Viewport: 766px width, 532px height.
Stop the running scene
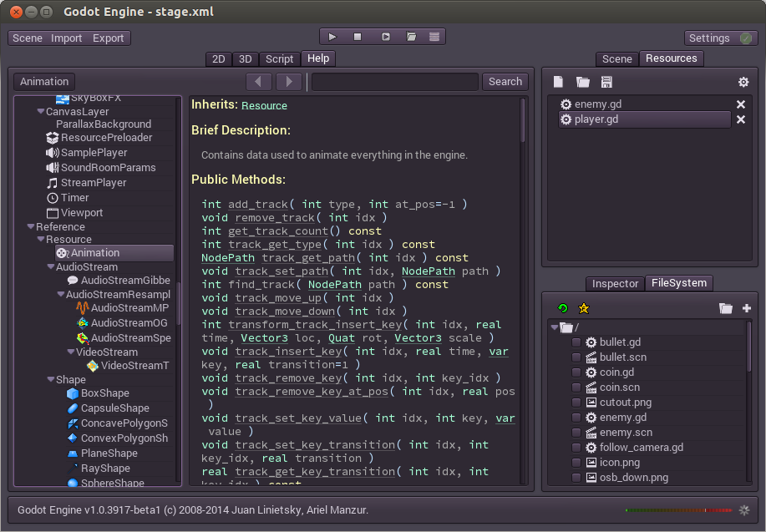[x=358, y=37]
